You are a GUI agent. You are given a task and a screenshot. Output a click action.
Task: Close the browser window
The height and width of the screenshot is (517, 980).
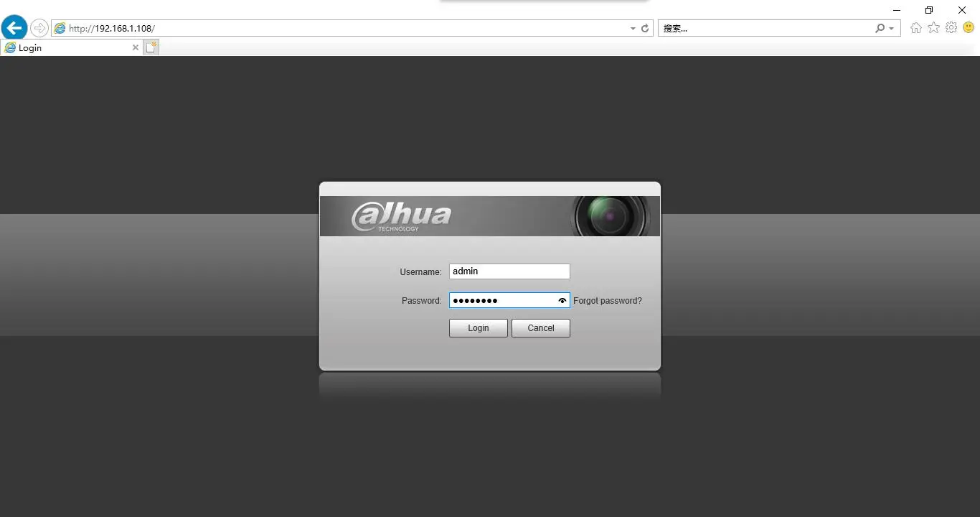(x=962, y=10)
